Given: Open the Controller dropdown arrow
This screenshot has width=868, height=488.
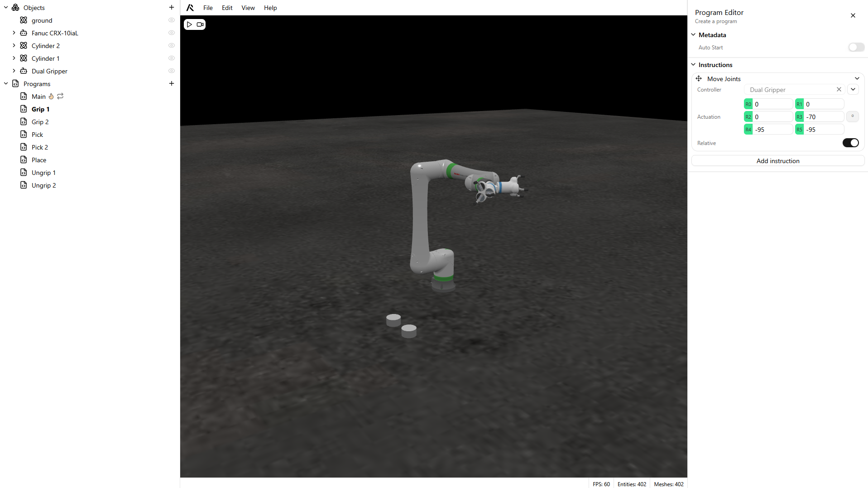Looking at the screenshot, I should coord(853,90).
